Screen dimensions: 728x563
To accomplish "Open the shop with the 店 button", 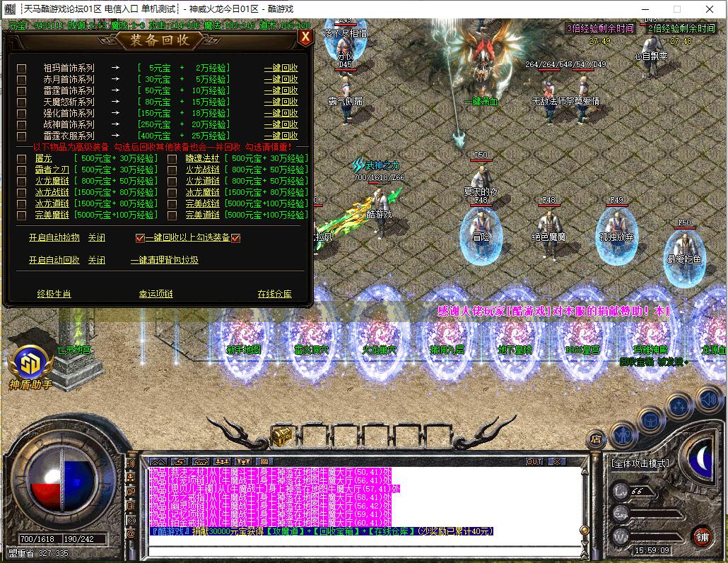I will [597, 438].
